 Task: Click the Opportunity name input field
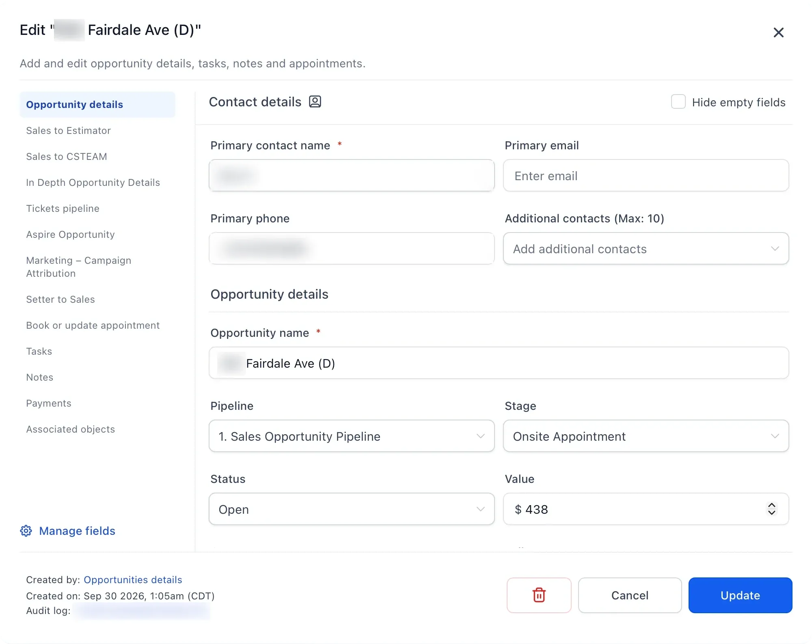[499, 363]
